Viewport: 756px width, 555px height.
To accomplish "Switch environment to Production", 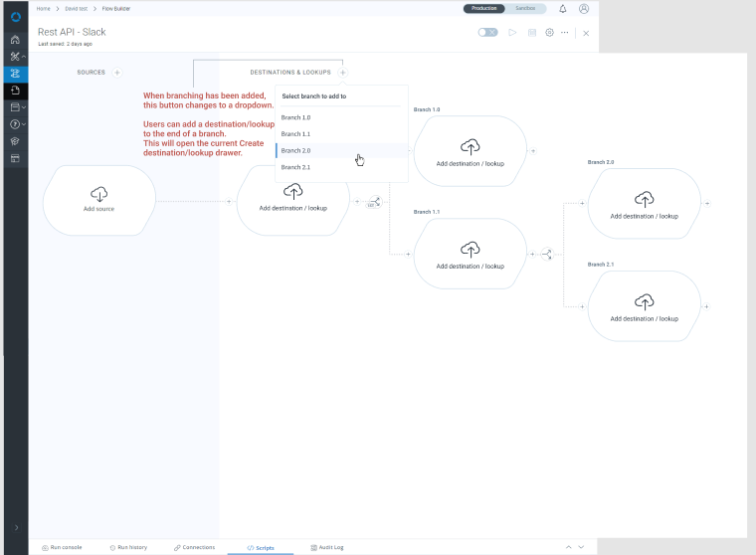I will click(x=484, y=8).
